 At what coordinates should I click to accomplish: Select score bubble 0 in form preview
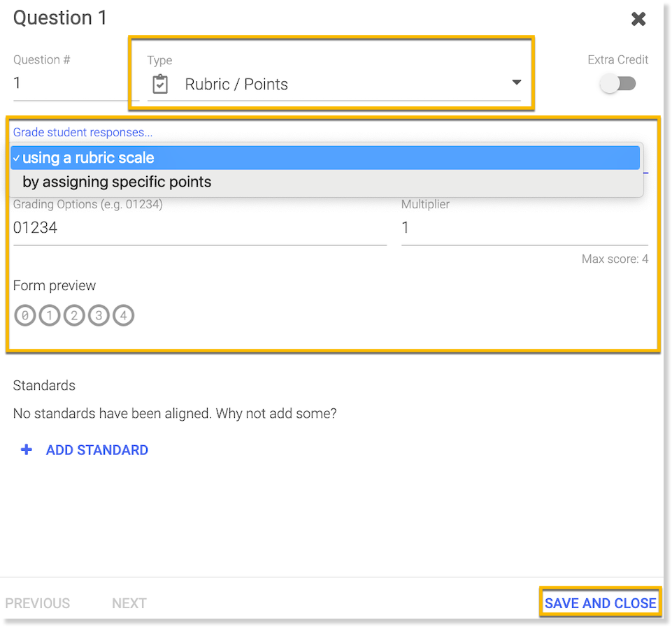tap(24, 316)
